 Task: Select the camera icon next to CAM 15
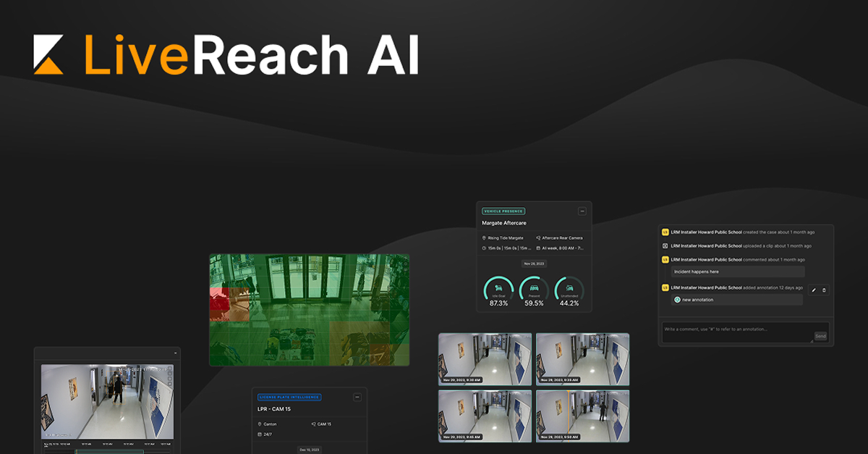(x=314, y=424)
